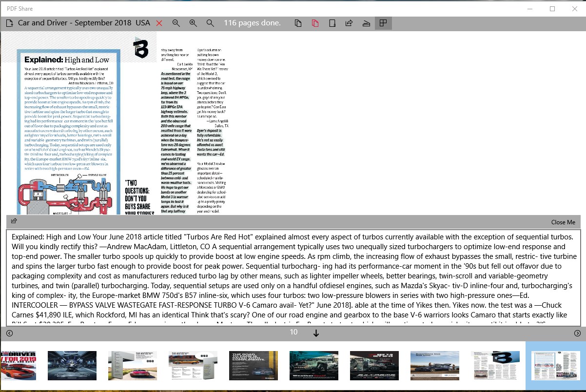Click the zoom out magnifier icon

point(176,23)
